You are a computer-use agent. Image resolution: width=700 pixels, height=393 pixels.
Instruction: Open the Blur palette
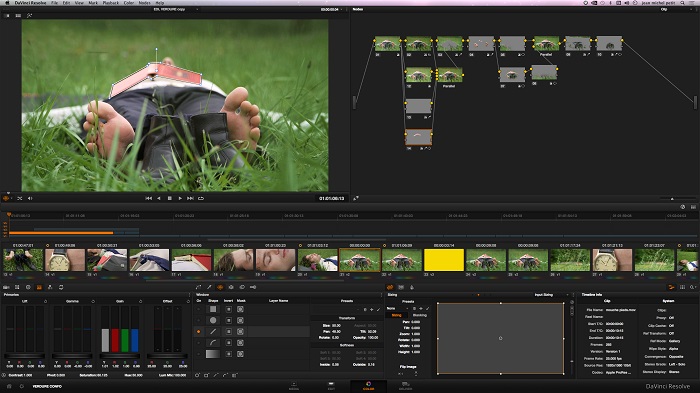click(x=242, y=287)
